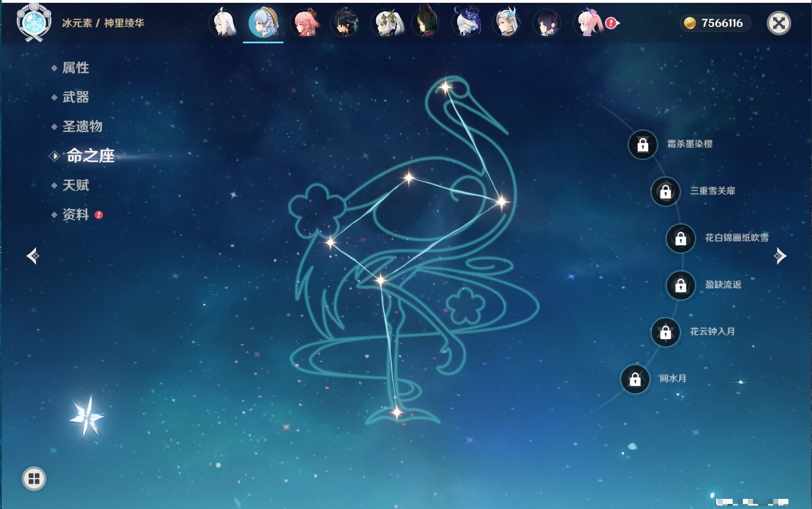Screen dimensions: 812x509
Task: Close the character screen with X button
Action: click(x=779, y=23)
